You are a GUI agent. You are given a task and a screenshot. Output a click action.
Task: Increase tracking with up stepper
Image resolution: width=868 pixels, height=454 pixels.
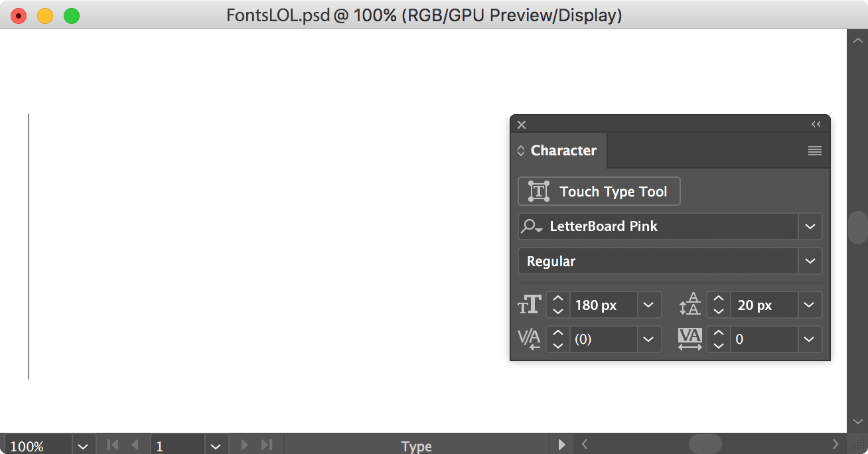tap(719, 333)
